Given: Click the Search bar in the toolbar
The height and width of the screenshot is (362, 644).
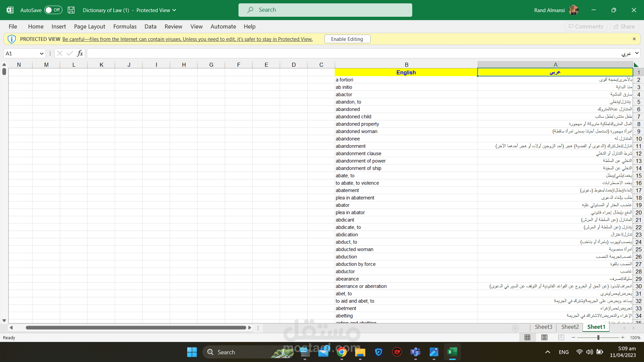Looking at the screenshot, I should tap(326, 10).
